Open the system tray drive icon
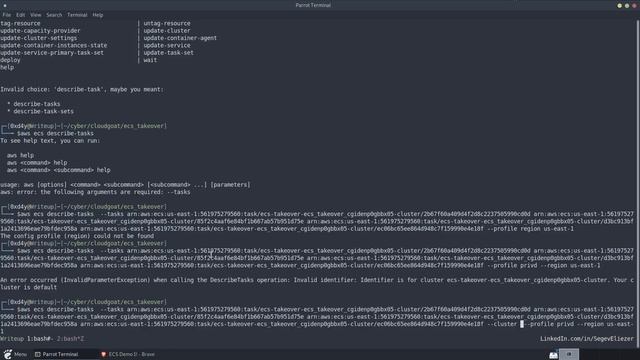 click(x=553, y=355)
